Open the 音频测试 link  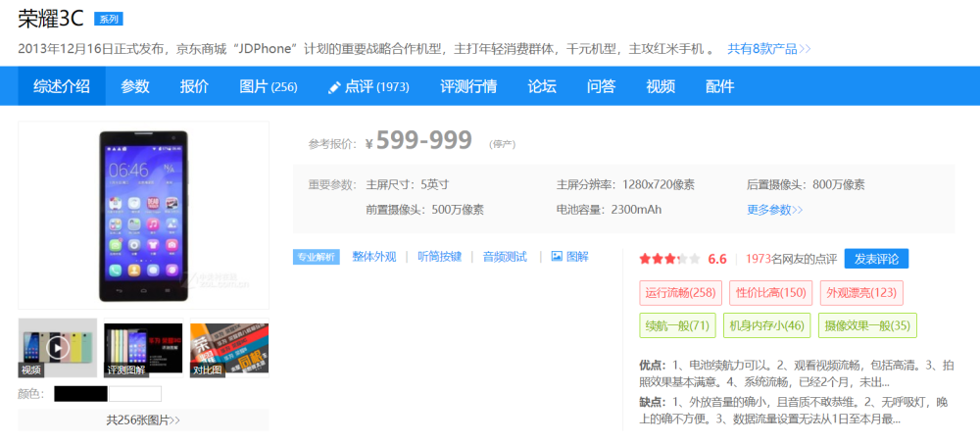(x=505, y=257)
